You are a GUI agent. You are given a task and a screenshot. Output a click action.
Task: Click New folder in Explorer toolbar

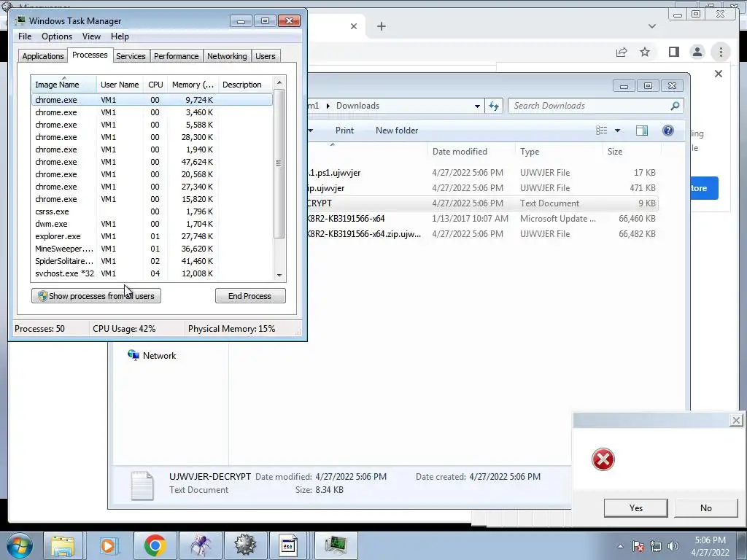[397, 131]
